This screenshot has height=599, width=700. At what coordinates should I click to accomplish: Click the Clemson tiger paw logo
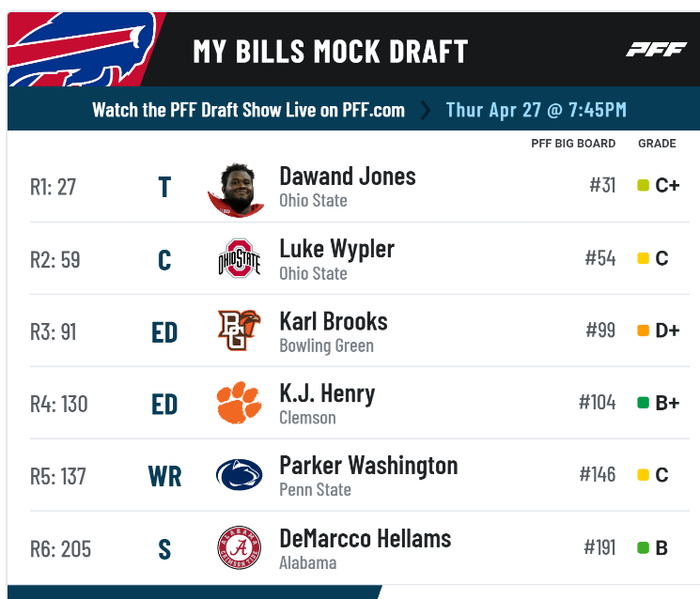tap(240, 403)
